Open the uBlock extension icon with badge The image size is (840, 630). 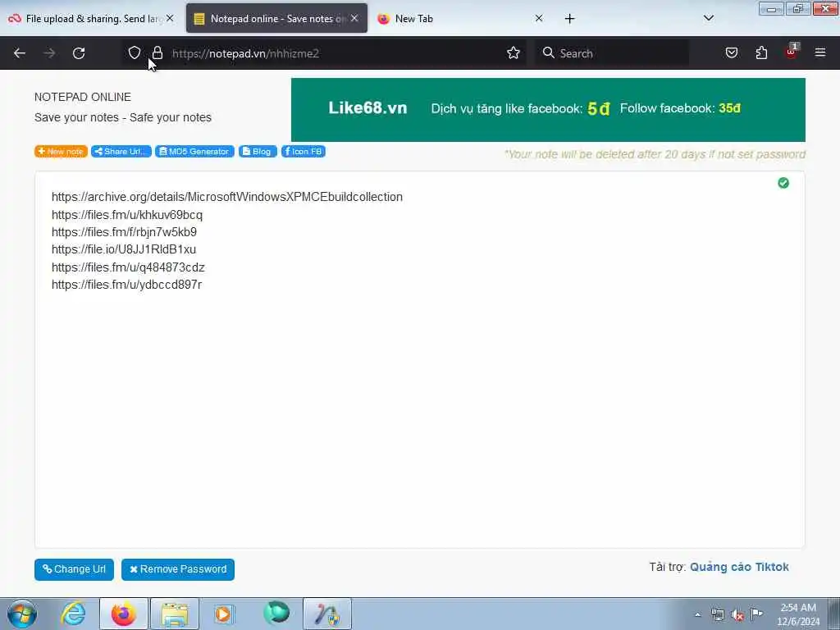click(792, 52)
